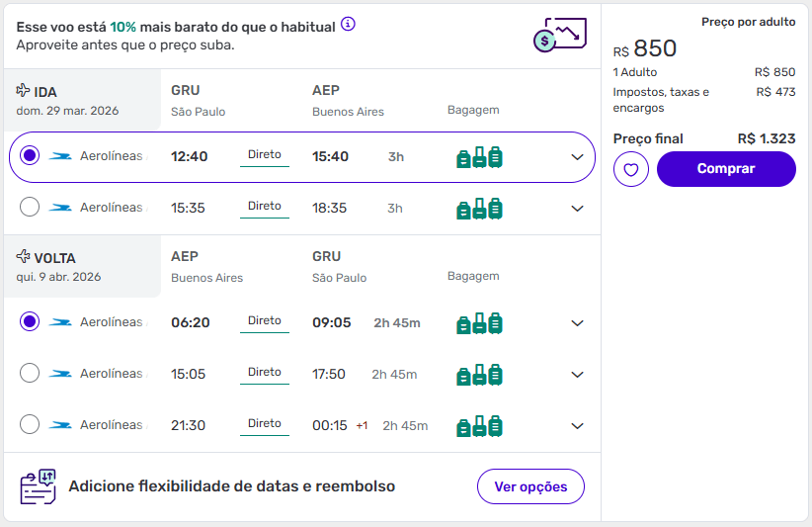Screen dimensions: 812x527
Task: Click baggage icons for 15:05 return flight
Action: 479,375
